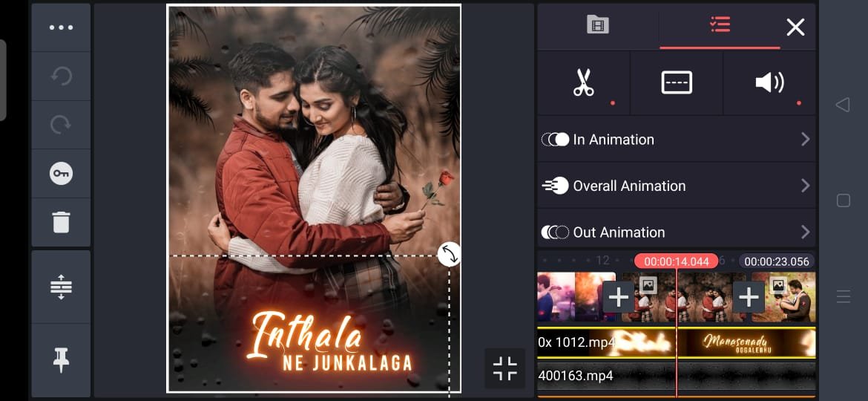Tap the undo arrow icon
The width and height of the screenshot is (868, 401).
pos(61,76)
